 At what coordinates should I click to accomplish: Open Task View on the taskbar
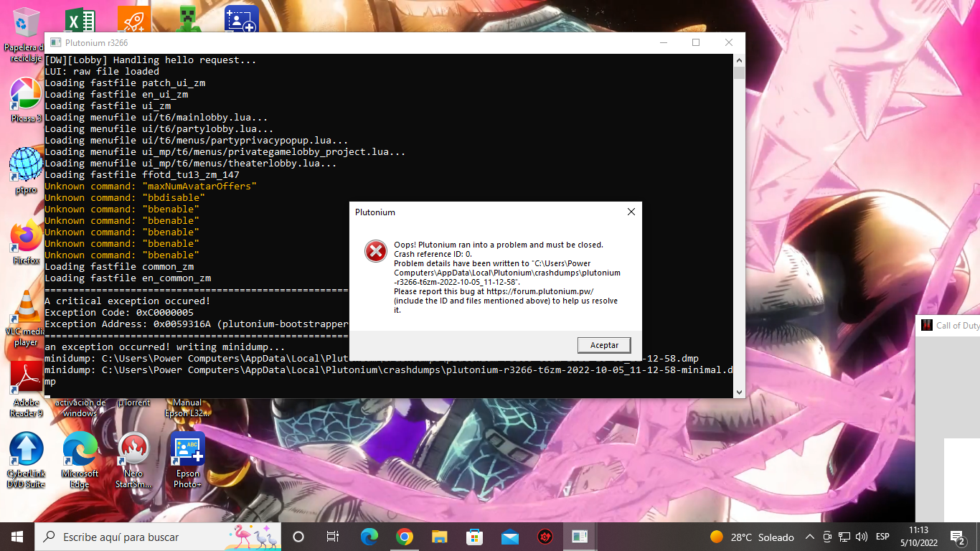pos(333,537)
